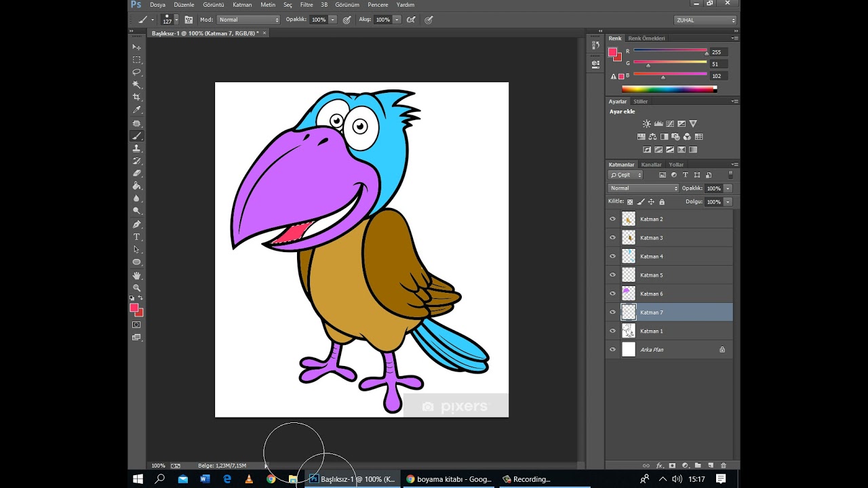Add a Photo Filter adjustment
The width and height of the screenshot is (868, 488).
pyautogui.click(x=675, y=136)
